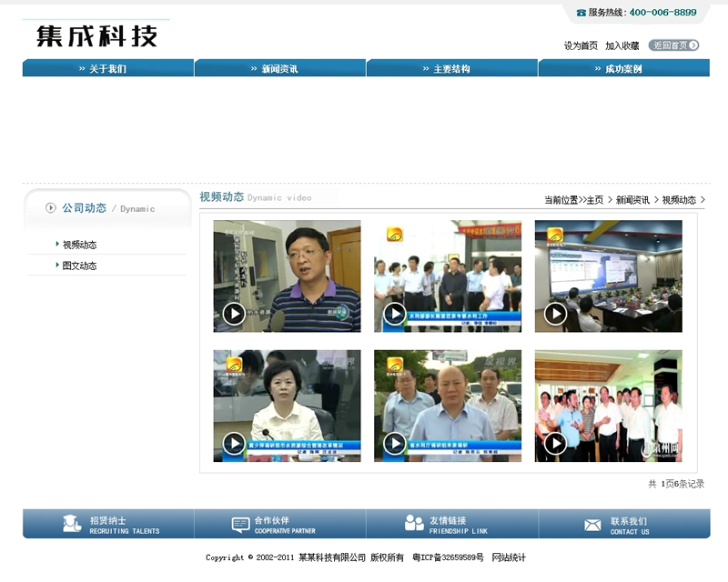Viewport: 728px width, 582px height.
Task: Play the woman speaking at meeting video
Action: pyautogui.click(x=234, y=444)
